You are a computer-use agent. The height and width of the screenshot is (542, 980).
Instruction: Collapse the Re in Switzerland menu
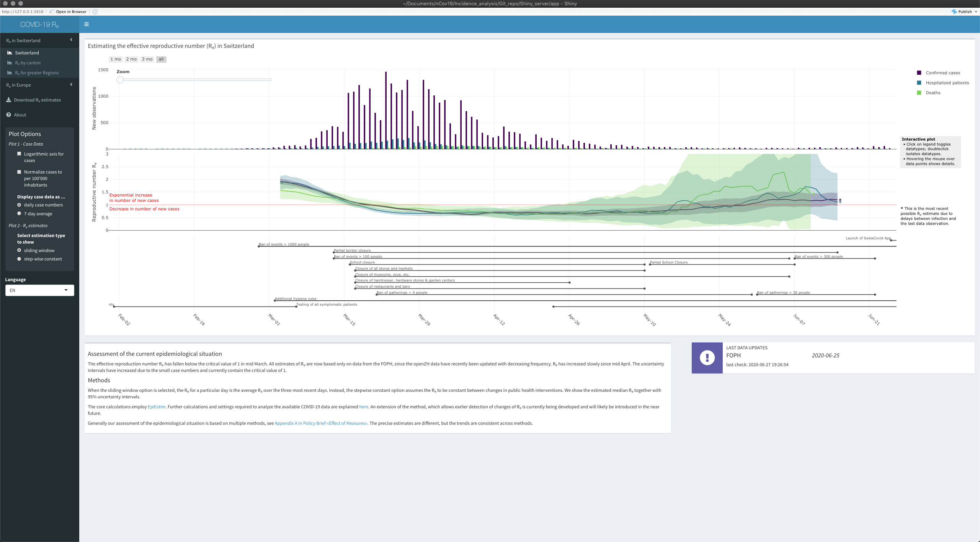71,40
